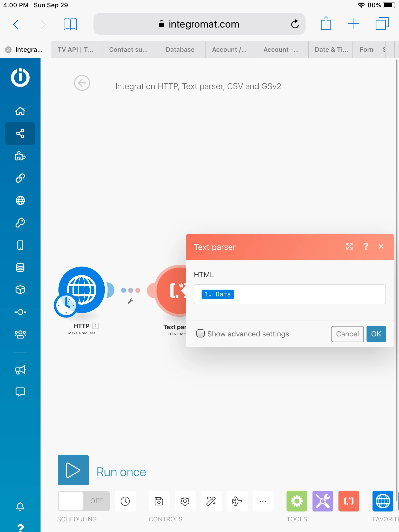Switch to Account /... browser tab
399x532 pixels.
(x=231, y=50)
